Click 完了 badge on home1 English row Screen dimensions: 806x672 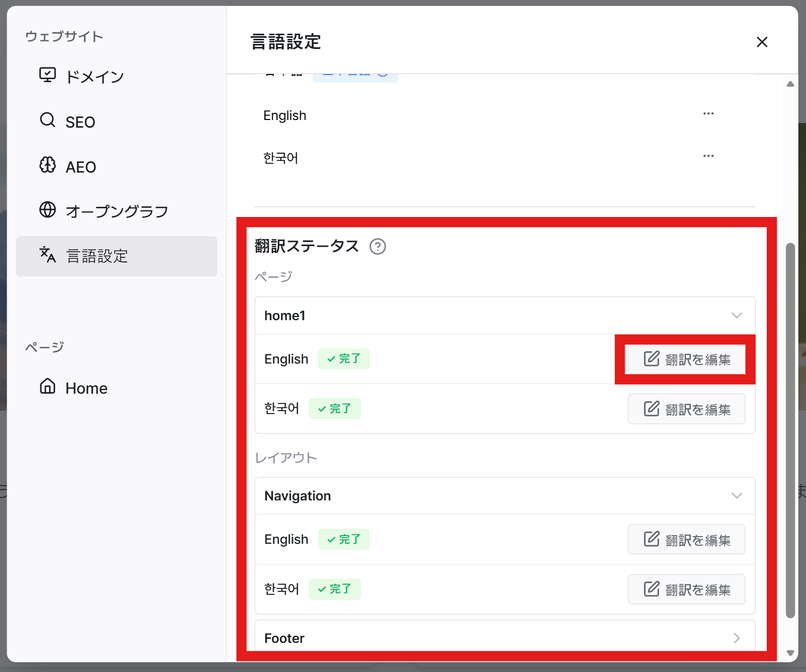(x=344, y=359)
